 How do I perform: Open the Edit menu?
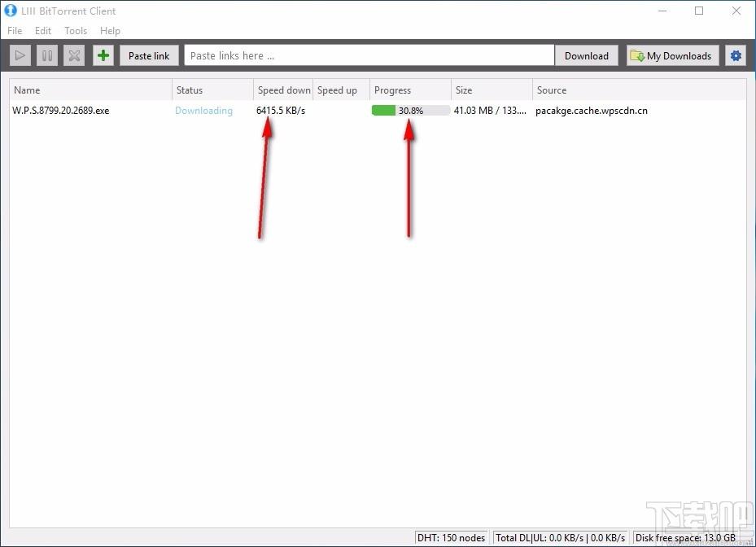coord(43,30)
